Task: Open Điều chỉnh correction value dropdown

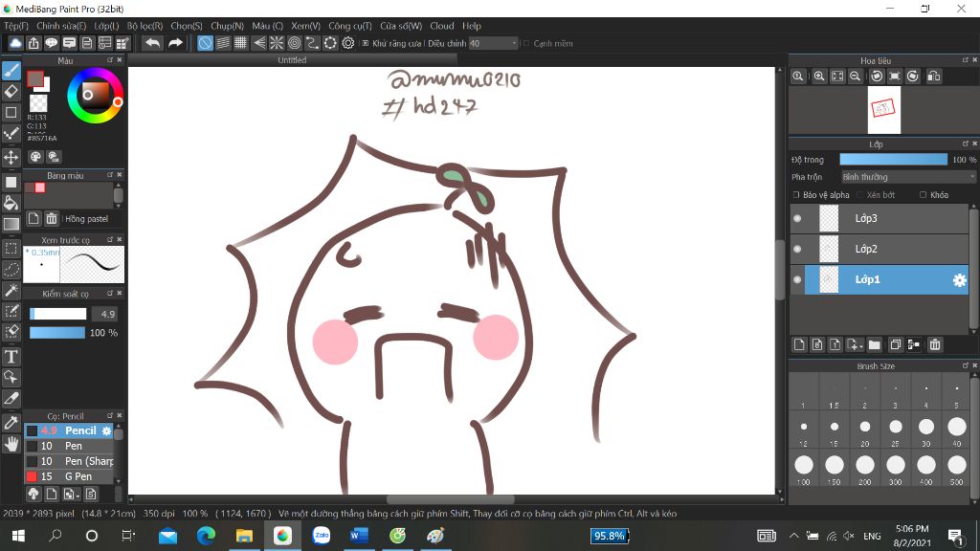Action: click(x=494, y=43)
